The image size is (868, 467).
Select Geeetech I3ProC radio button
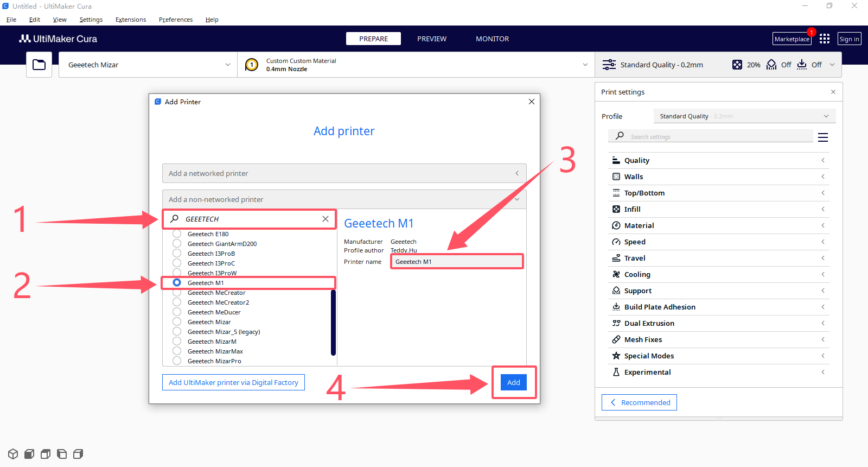point(177,263)
